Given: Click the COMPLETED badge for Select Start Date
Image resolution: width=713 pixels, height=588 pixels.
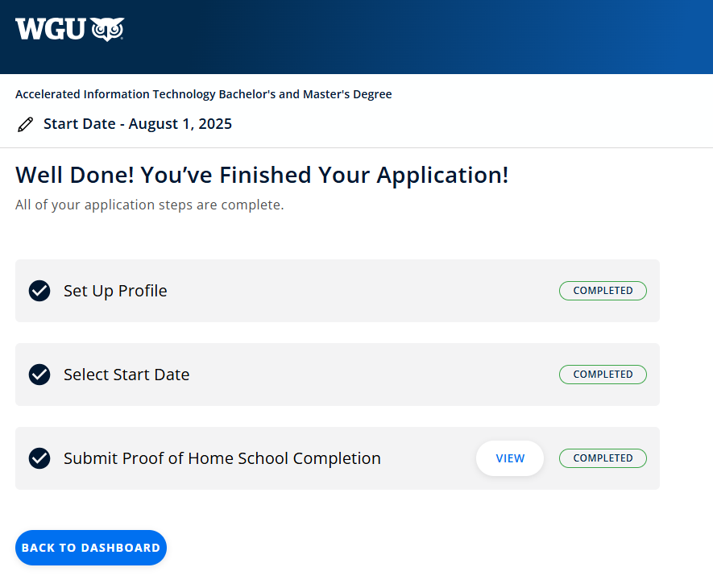Looking at the screenshot, I should click(603, 375).
